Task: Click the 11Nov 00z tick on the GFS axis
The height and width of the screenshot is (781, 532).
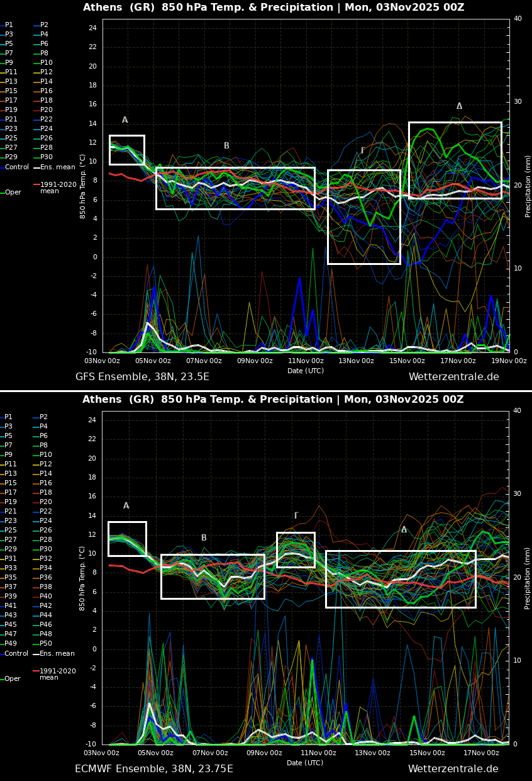Action: (x=306, y=361)
